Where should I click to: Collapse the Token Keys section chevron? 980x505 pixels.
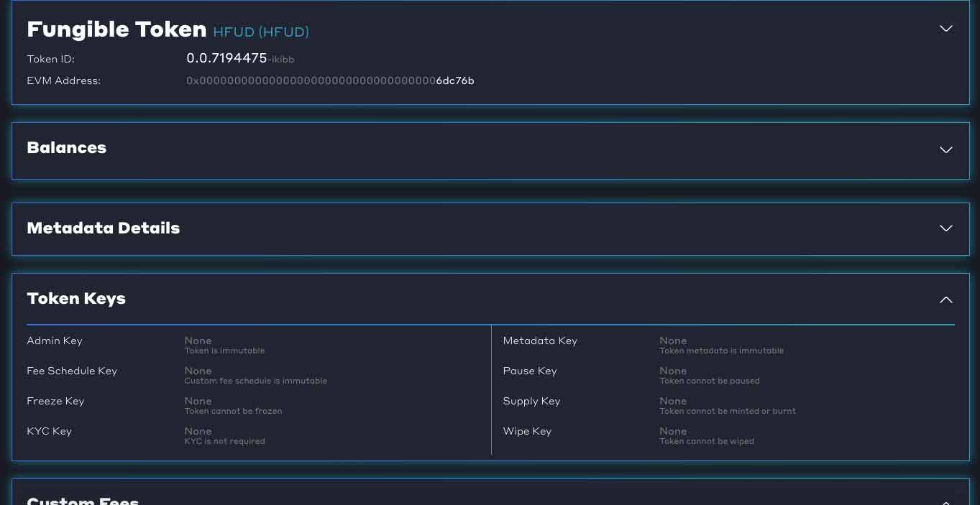pyautogui.click(x=946, y=300)
